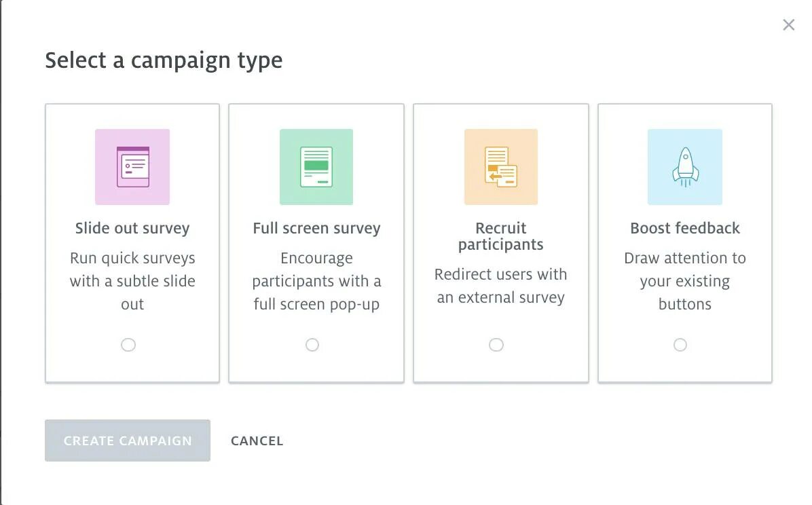Click the green Full screen survey icon
812x505 pixels.
point(316,167)
